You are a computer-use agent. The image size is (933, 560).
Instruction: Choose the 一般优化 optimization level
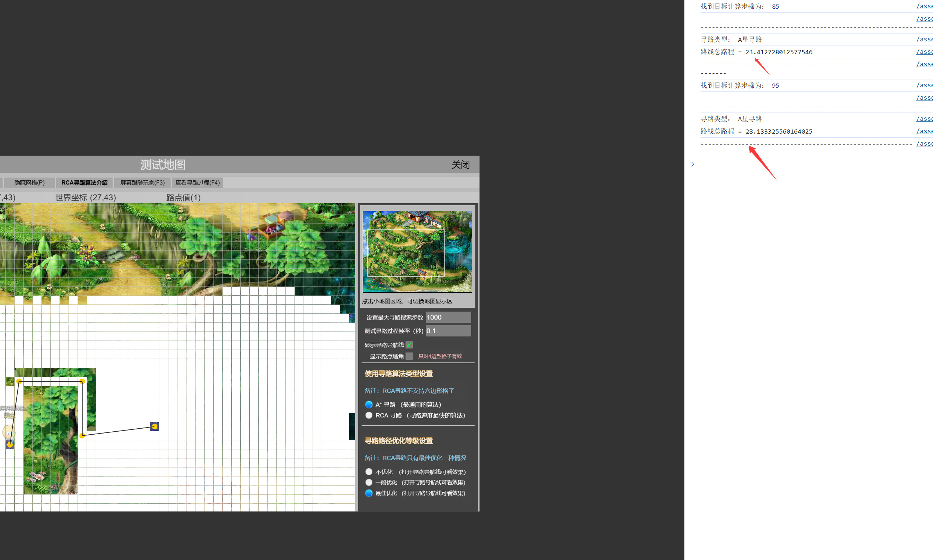369,482
